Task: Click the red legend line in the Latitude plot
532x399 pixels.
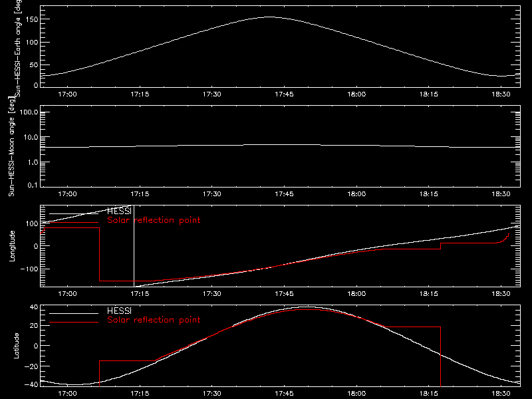Action: coord(74,323)
